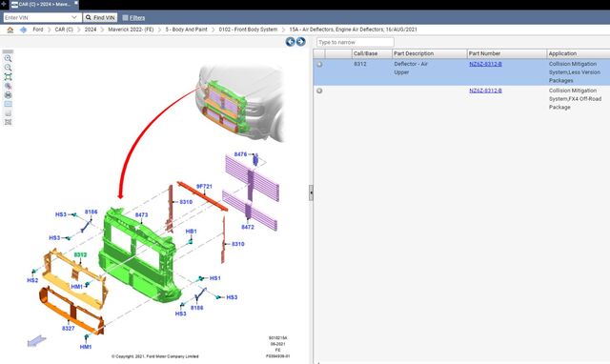This screenshot has height=364, width=610.
Task: Open 5 - Body And Paint breadcrumb item
Action: [187, 30]
